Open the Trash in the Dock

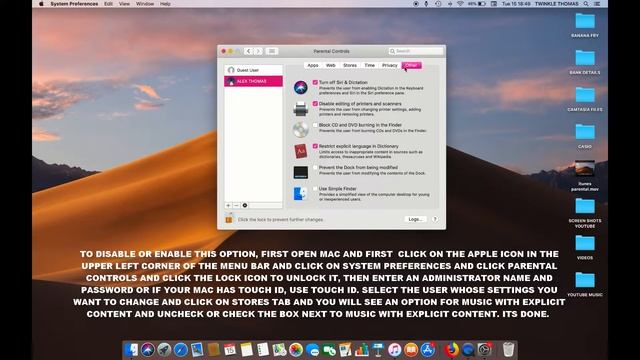508,350
